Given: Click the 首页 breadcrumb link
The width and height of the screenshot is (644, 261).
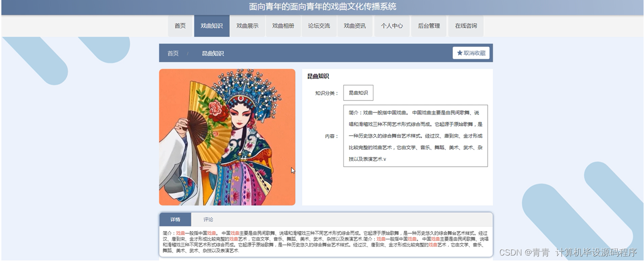Looking at the screenshot, I should coord(173,53).
